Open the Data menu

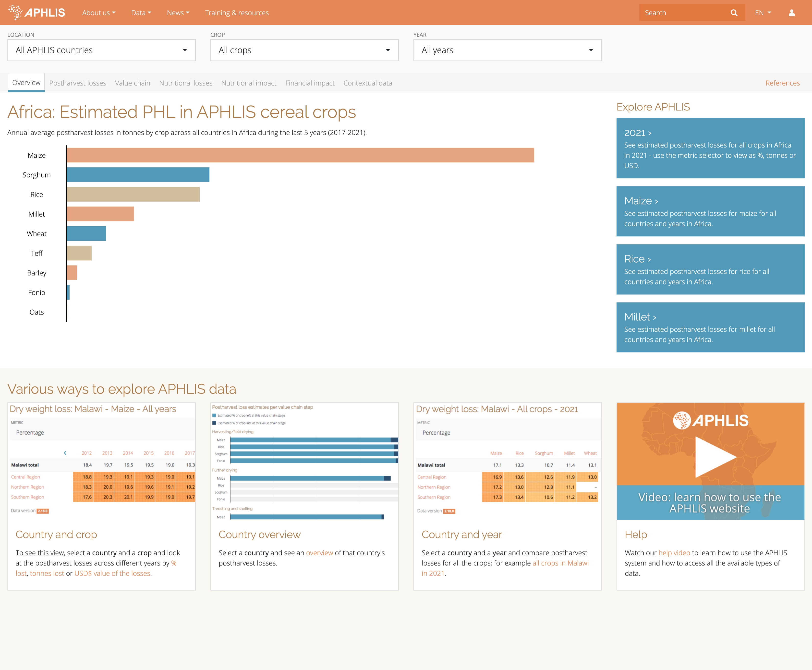point(141,13)
